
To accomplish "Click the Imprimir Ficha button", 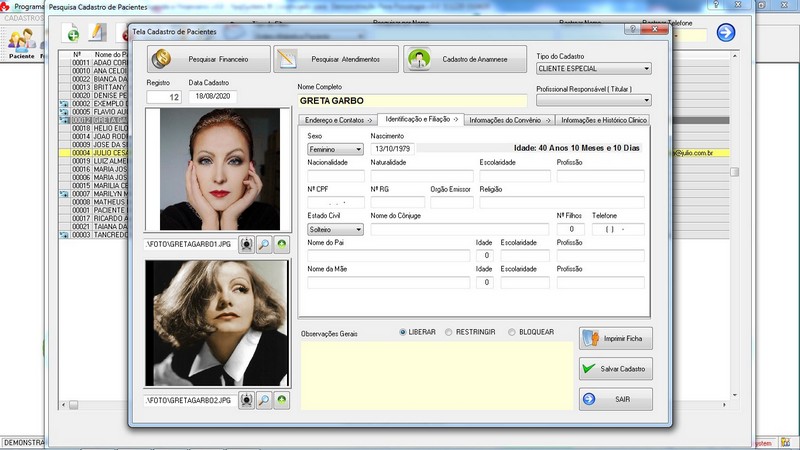I will [616, 339].
